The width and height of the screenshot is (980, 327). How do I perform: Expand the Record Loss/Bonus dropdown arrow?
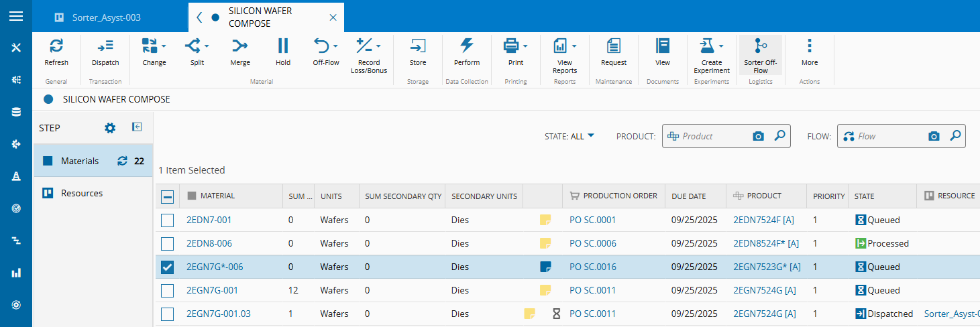[x=378, y=46]
